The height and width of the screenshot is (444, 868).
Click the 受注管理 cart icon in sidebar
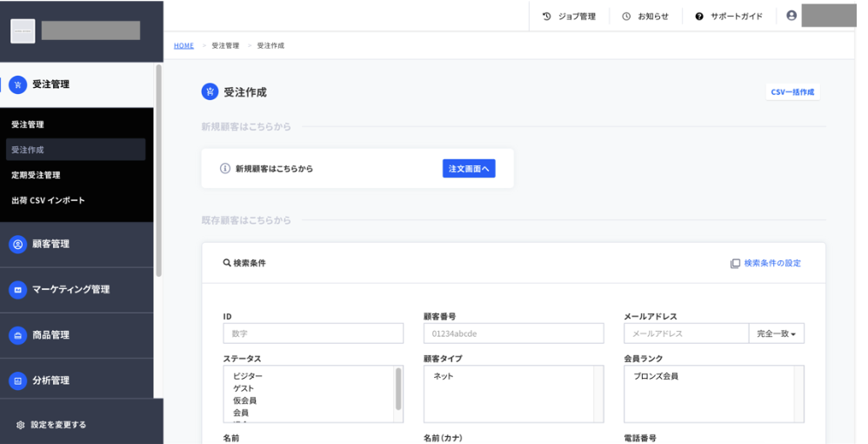click(x=17, y=84)
